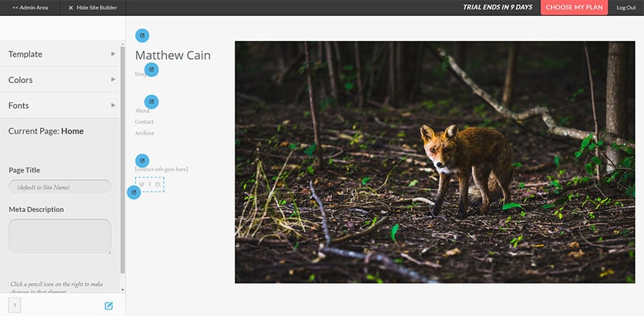
Task: Click the edit pencil above the site title
Action: pyautogui.click(x=142, y=36)
